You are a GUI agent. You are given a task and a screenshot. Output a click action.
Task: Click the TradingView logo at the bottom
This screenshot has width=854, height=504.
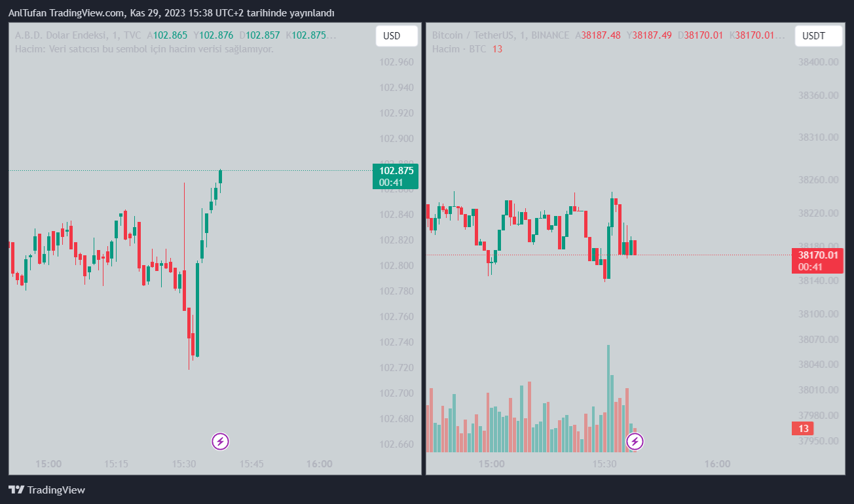point(46,490)
